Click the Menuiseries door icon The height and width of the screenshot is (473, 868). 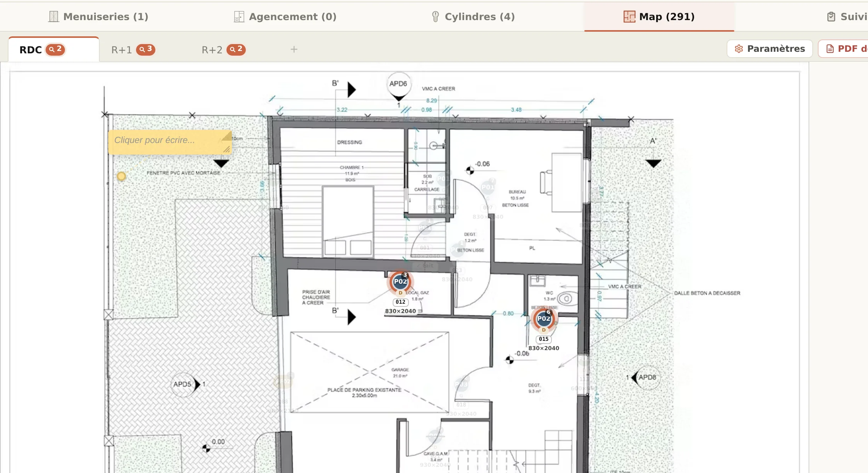[x=54, y=17]
